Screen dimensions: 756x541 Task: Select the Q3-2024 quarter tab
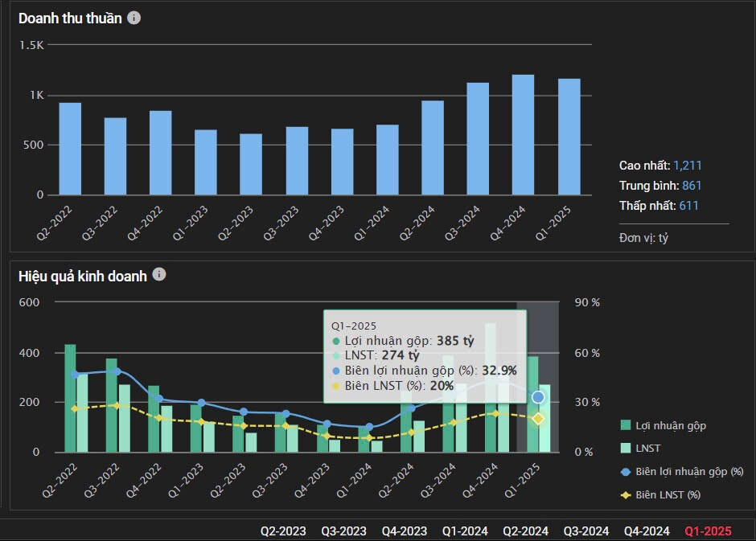point(585,531)
